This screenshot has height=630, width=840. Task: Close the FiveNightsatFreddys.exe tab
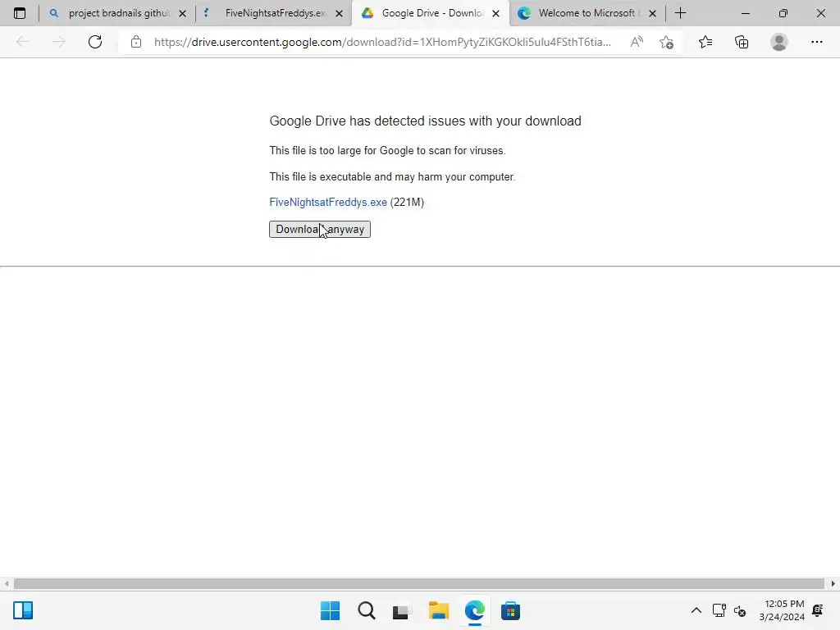(x=339, y=13)
